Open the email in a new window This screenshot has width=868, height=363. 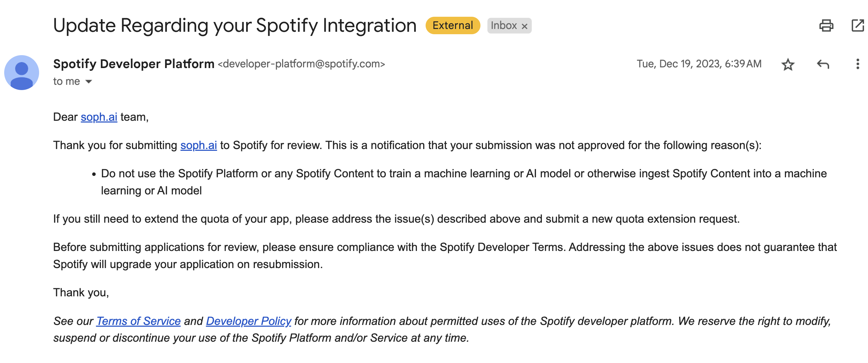pos(858,26)
